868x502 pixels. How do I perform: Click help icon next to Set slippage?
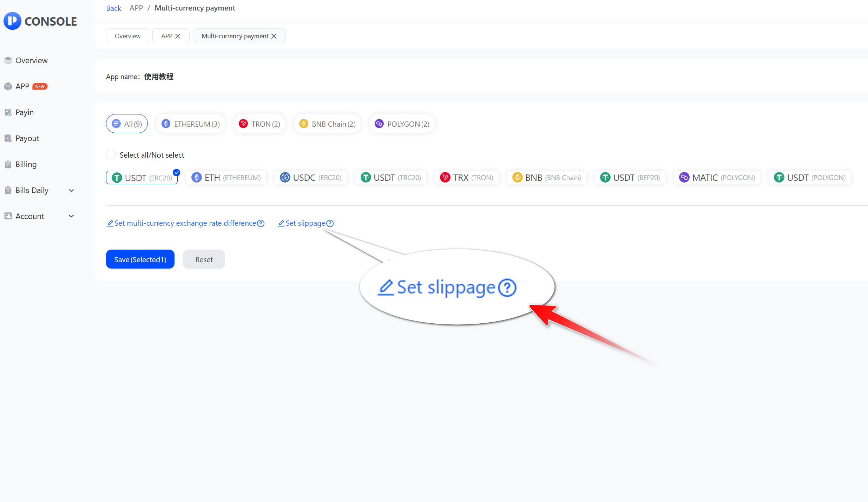pos(330,224)
